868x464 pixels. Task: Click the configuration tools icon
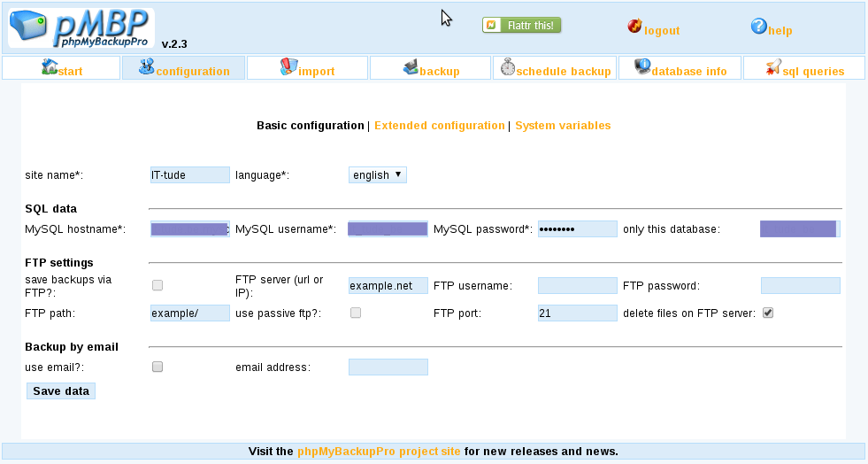(x=146, y=67)
